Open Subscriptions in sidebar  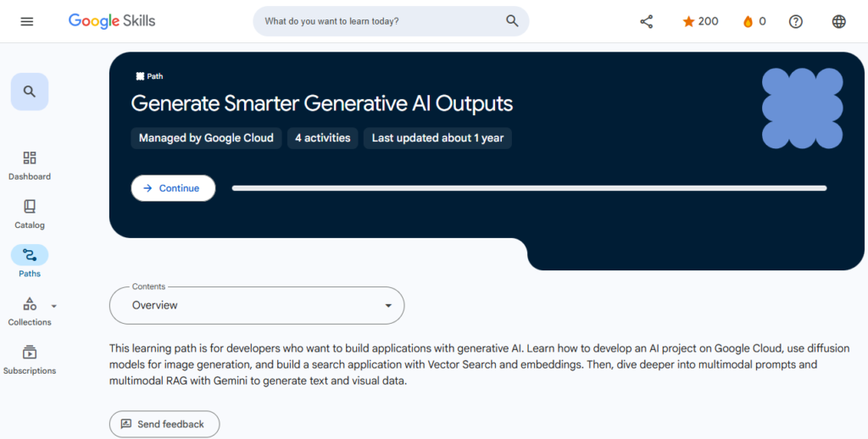click(x=30, y=360)
